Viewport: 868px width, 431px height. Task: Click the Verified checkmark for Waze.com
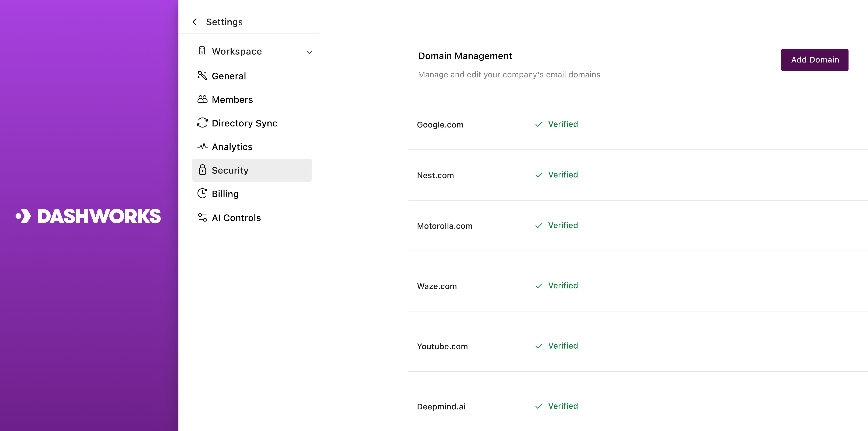[x=539, y=285]
